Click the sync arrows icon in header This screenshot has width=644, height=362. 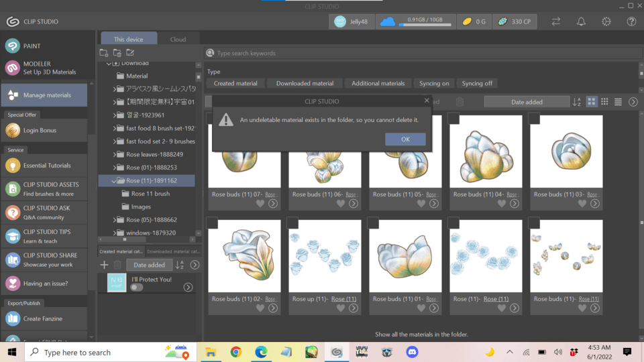point(555,21)
